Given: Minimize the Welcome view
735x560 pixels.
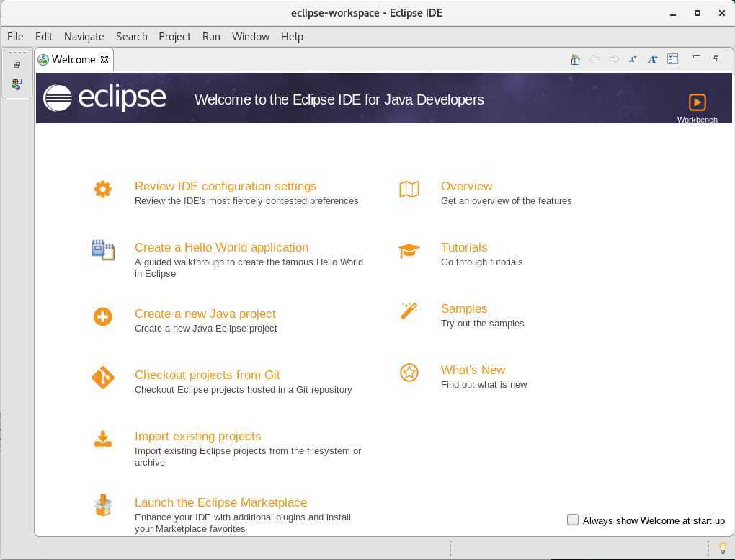Looking at the screenshot, I should pos(697,57).
